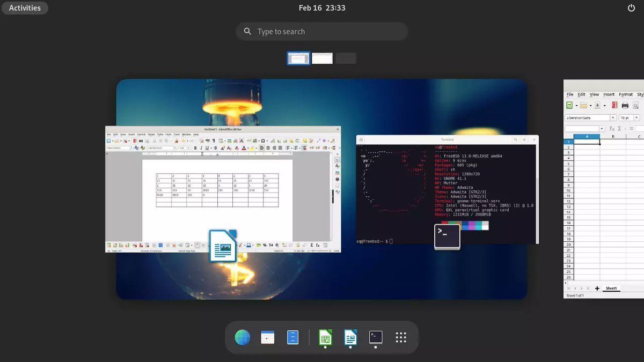Switch to the empty third workspace thumbnail

coord(346,58)
